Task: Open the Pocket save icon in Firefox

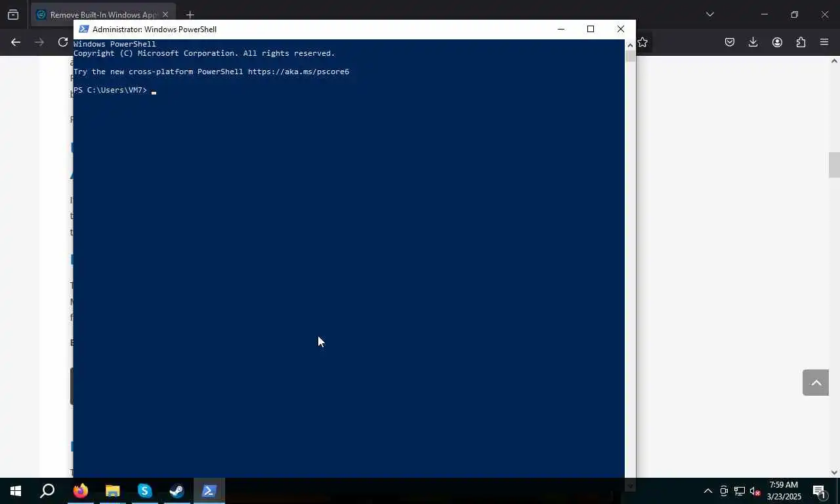Action: point(730,42)
